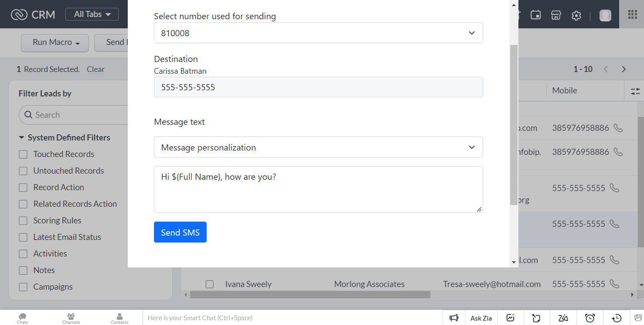This screenshot has height=325, width=644.
Task: Open the All Tabs menu
Action: tap(92, 14)
